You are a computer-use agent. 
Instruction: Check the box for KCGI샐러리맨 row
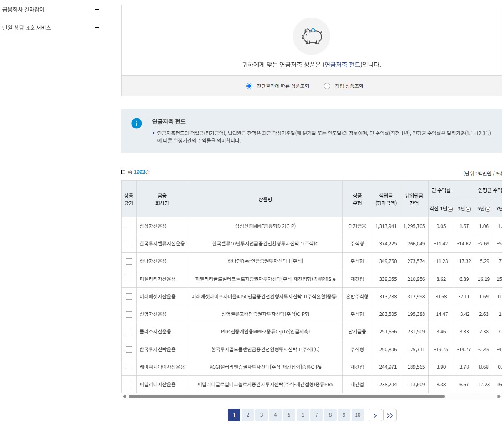(x=129, y=367)
